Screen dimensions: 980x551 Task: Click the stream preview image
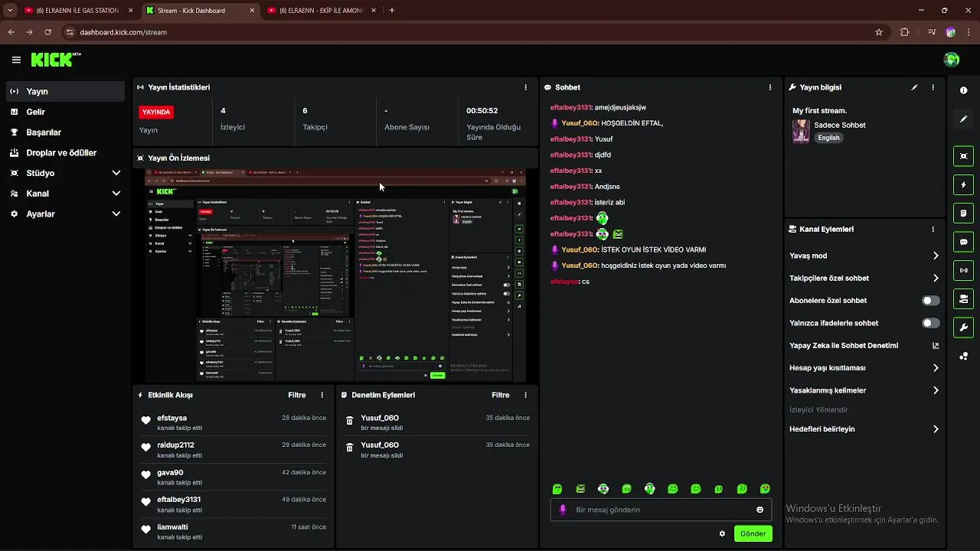335,275
